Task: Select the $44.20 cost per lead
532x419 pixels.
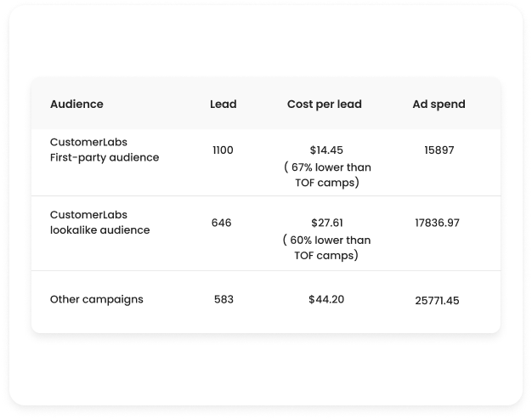Action: point(326,299)
